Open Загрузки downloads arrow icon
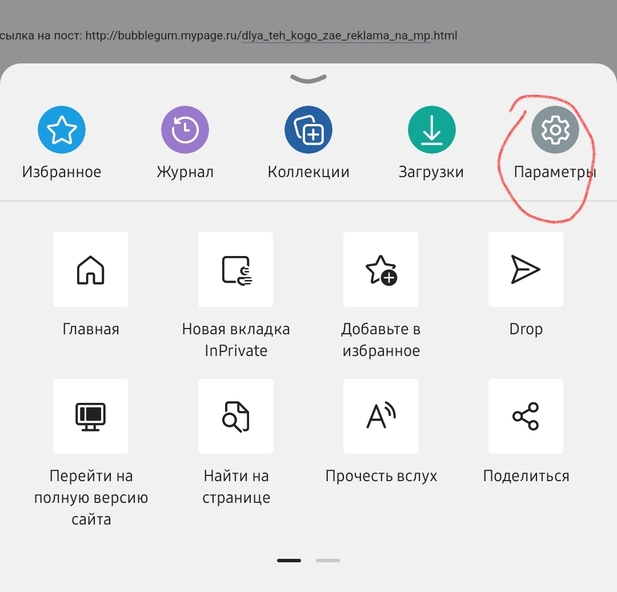The height and width of the screenshot is (592, 617). pyautogui.click(x=432, y=130)
